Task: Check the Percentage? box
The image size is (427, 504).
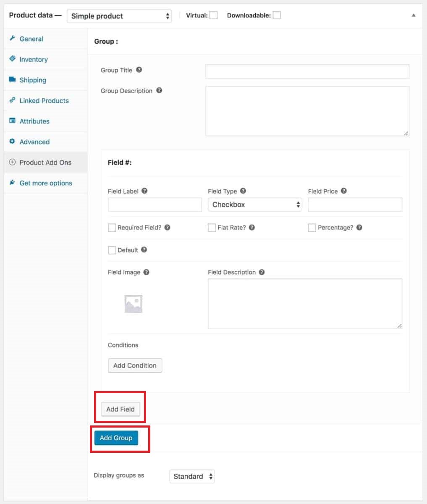Action: click(x=312, y=227)
